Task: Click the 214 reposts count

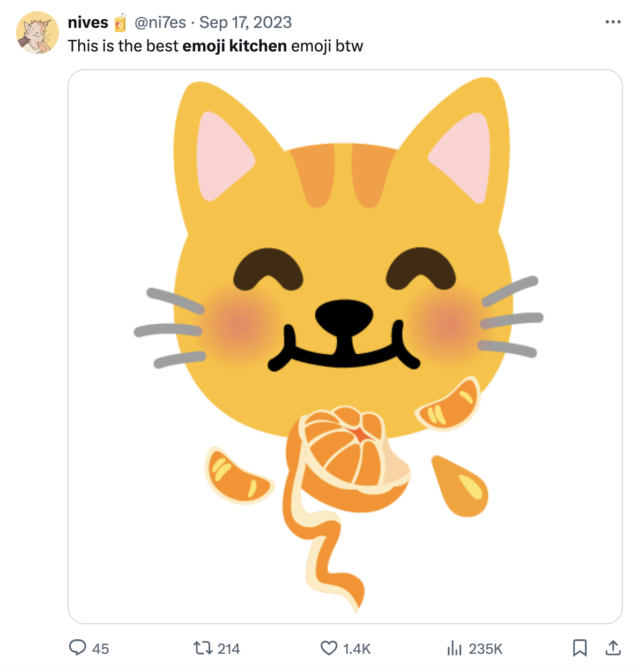Action: (228, 649)
